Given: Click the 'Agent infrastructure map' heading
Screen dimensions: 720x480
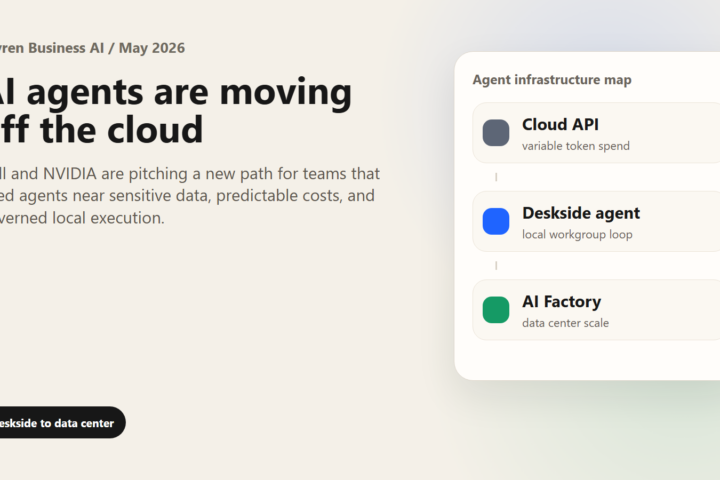Looking at the screenshot, I should 552,80.
